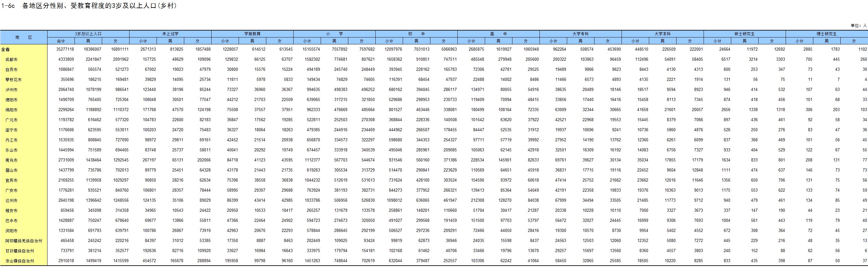Click the '成都市' row label
The width and height of the screenshot is (868, 276).
[x=11, y=59]
